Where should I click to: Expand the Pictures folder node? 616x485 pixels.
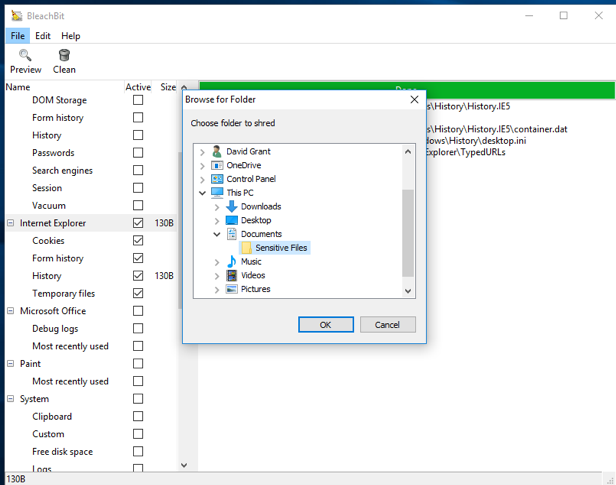[x=217, y=289]
